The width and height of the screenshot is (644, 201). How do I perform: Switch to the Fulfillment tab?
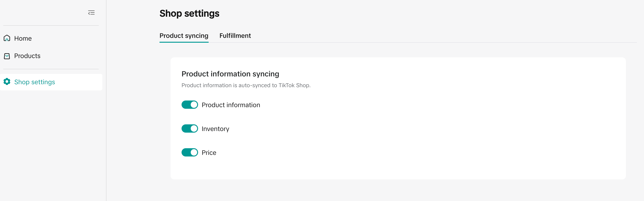click(235, 36)
